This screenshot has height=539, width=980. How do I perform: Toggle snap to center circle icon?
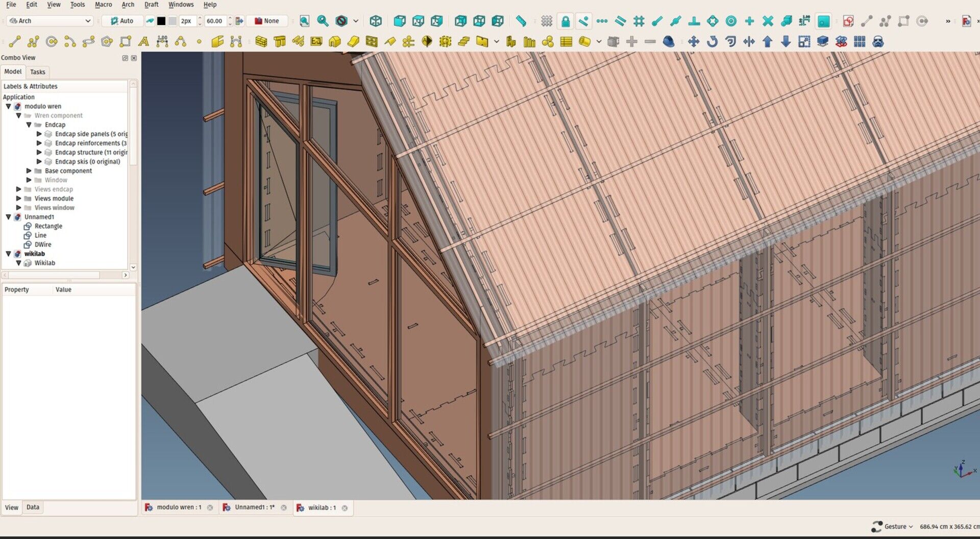[x=731, y=21]
